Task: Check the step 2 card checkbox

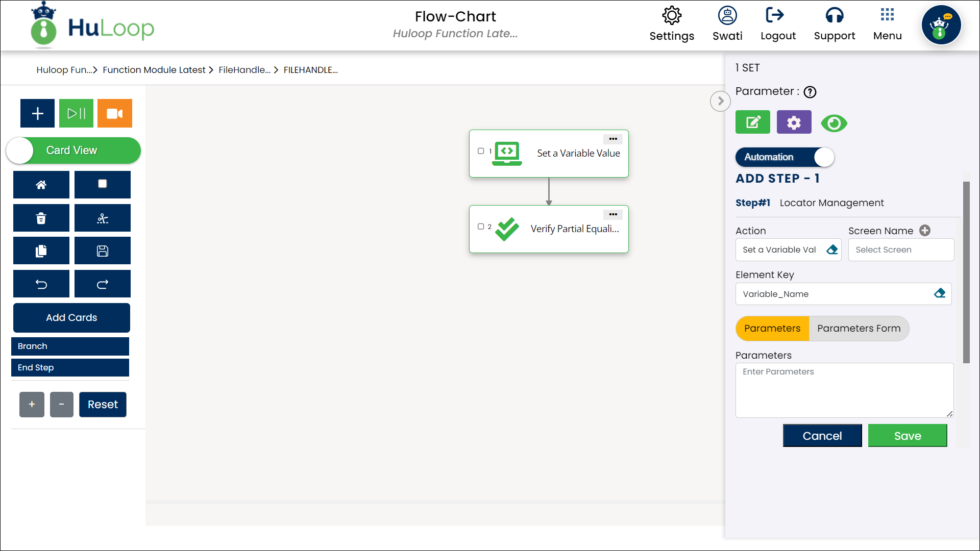Action: click(481, 227)
